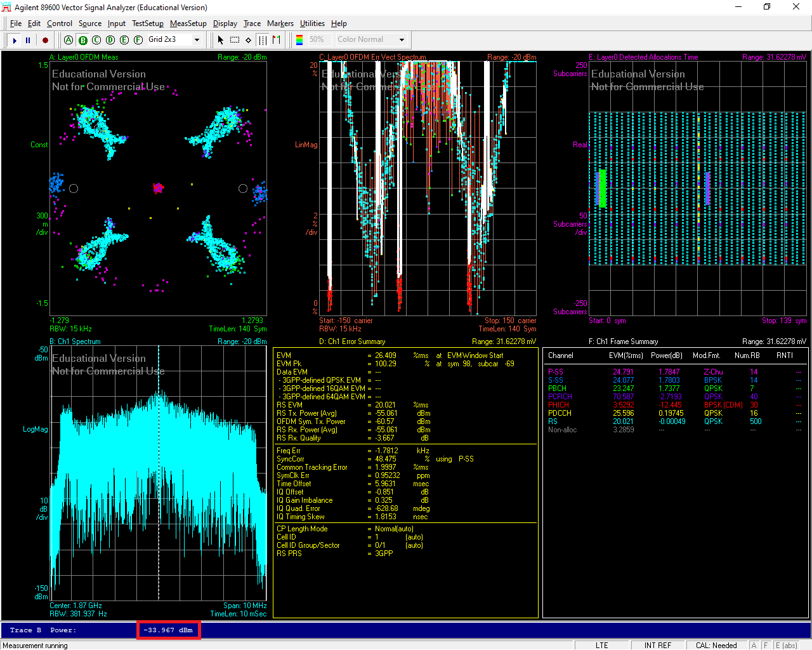Open the TestSetup menu
The width and height of the screenshot is (812, 650).
point(148,23)
